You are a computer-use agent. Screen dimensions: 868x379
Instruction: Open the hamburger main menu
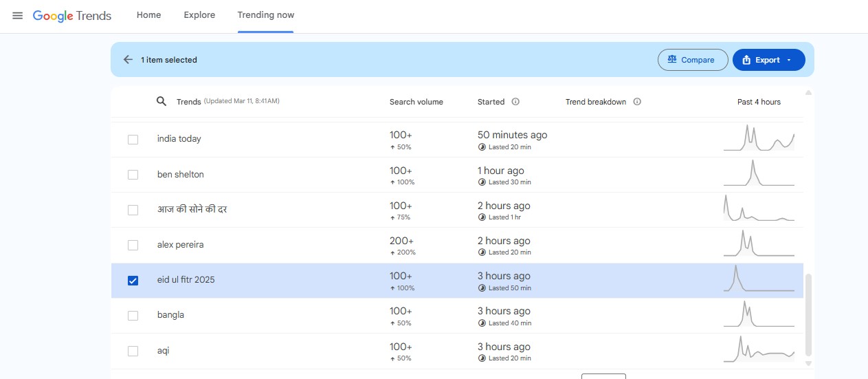tap(18, 16)
